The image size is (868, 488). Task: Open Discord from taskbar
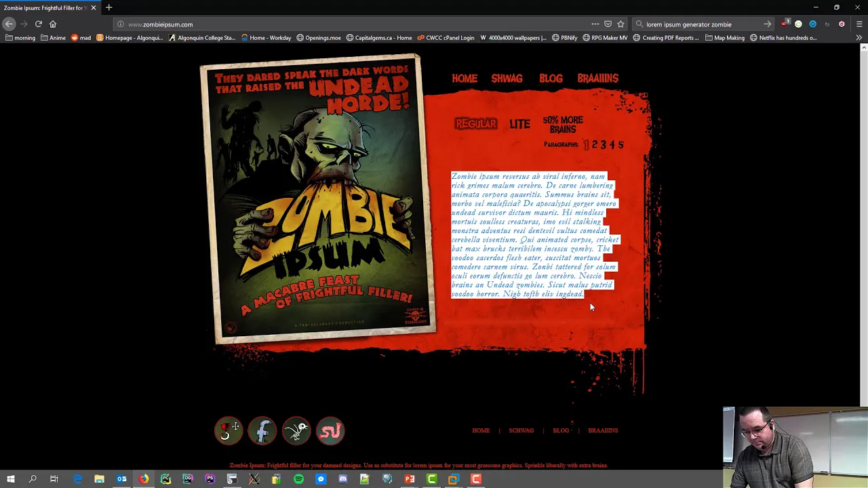tap(342, 479)
